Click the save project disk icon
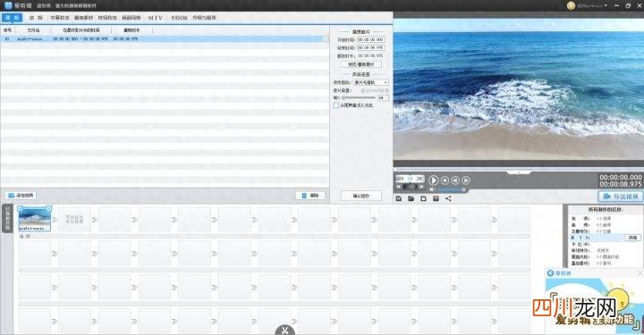The height and width of the screenshot is (335, 644). [423, 198]
